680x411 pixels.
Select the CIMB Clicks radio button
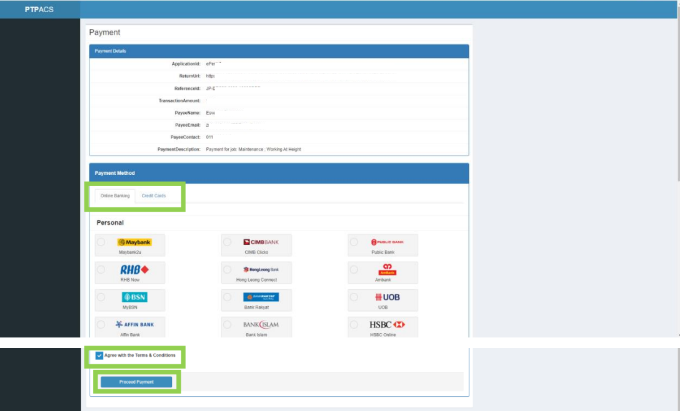pos(227,242)
